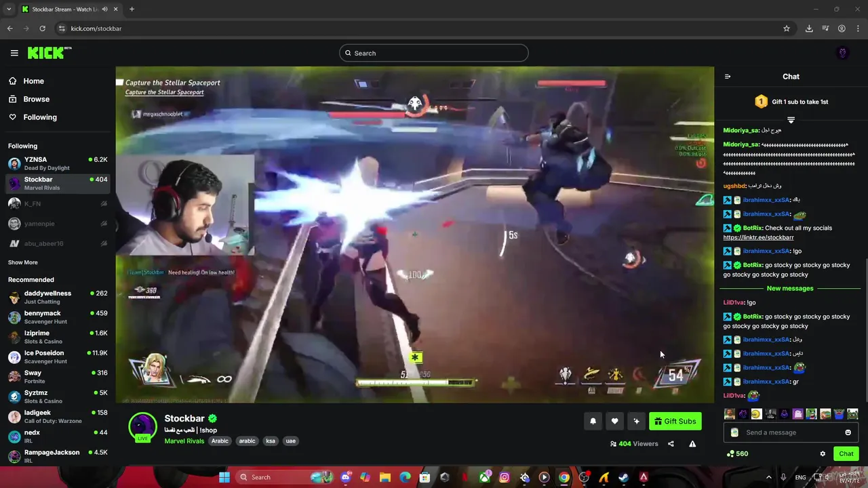Open the linktr.ee/stockbarr link
868x488 pixels.
[758, 238]
